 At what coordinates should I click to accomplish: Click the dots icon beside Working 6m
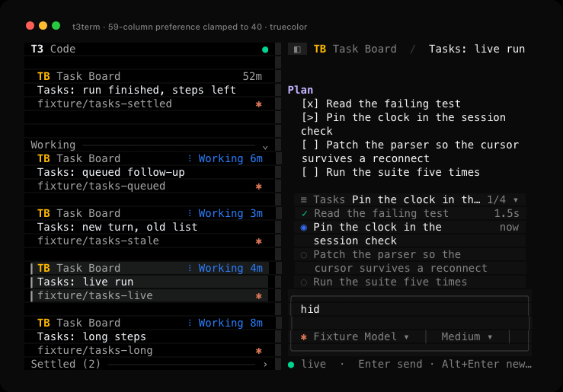point(190,158)
